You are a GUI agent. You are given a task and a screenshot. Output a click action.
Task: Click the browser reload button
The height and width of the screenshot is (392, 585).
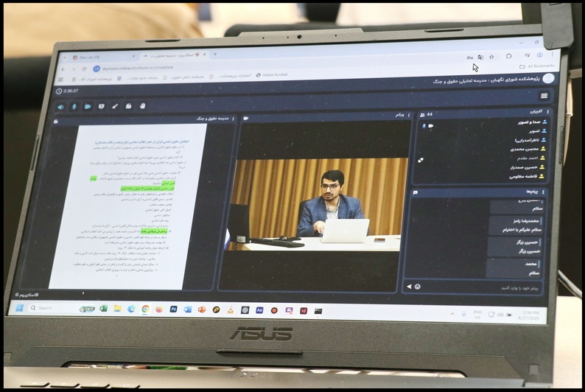coord(83,69)
